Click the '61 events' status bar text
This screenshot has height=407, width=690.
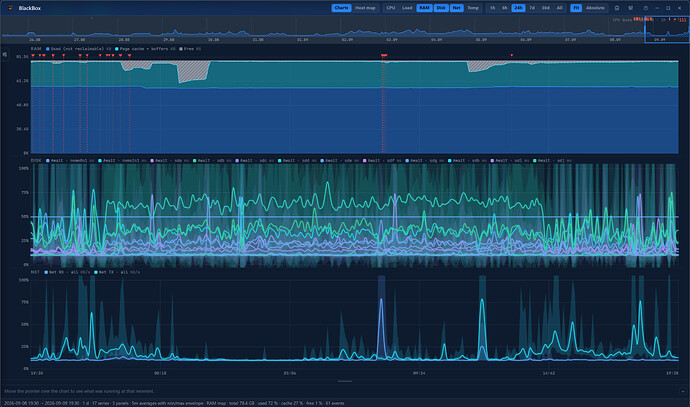tap(336, 403)
